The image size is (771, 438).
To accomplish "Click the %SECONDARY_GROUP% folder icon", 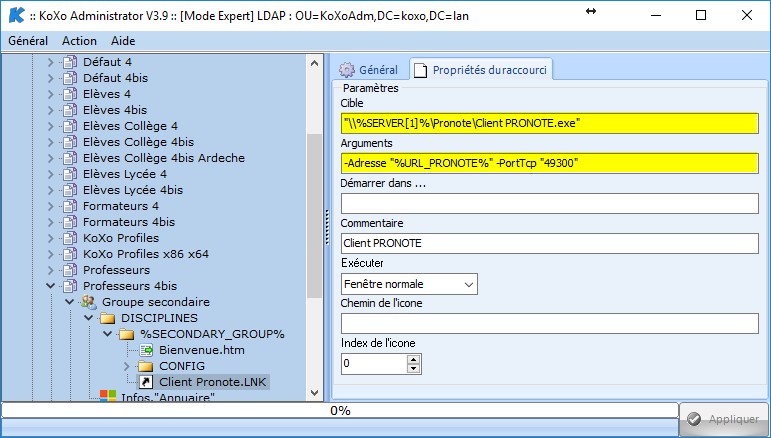I will 127,334.
